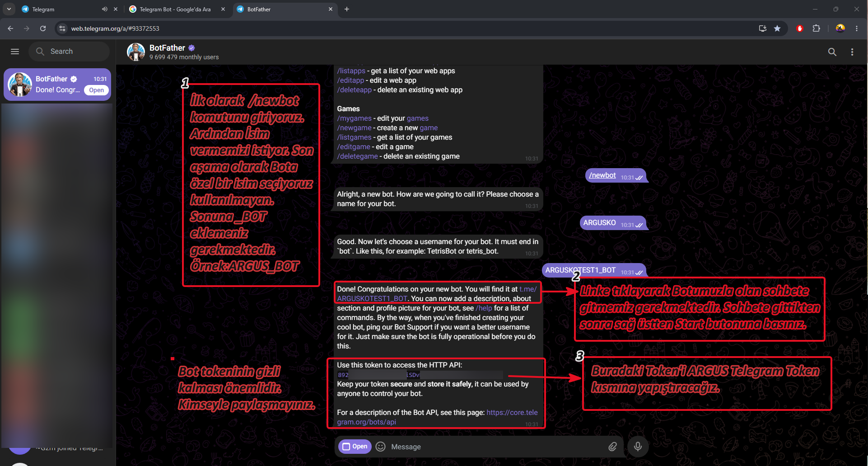868x466 pixels.
Task: Click the address bar URL
Action: [x=115, y=28]
